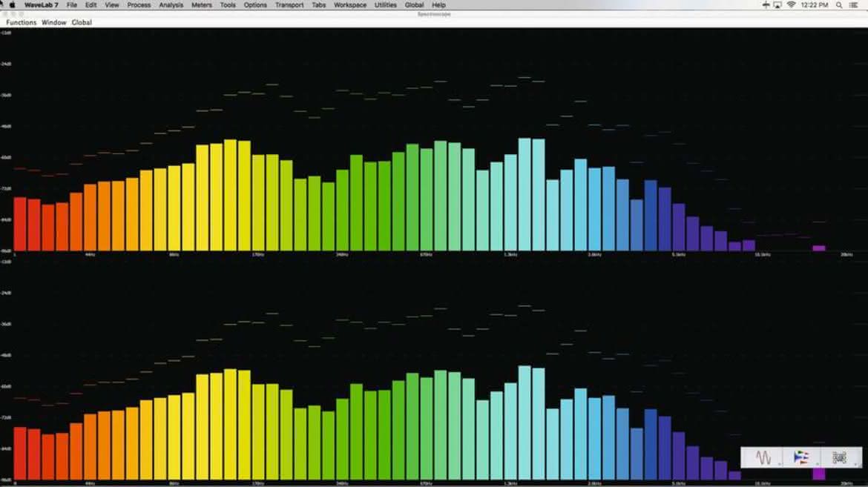Open the View menu
This screenshot has width=868, height=487.
(112, 5)
